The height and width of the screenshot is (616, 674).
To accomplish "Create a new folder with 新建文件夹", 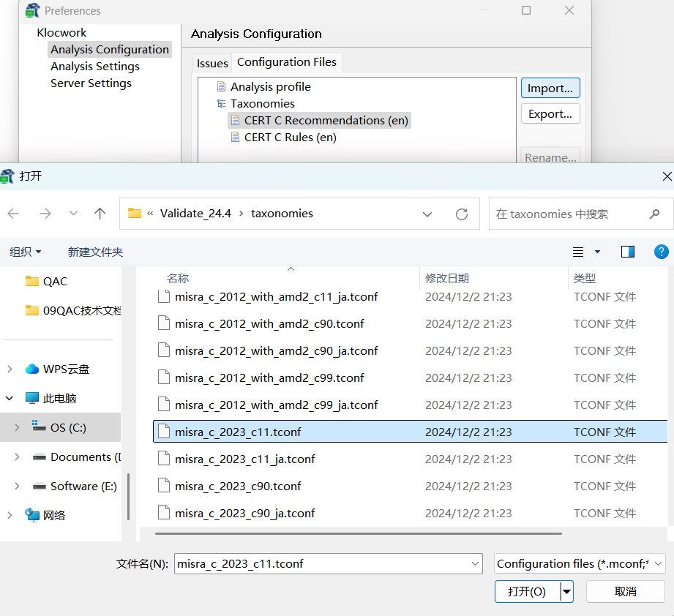I will point(95,252).
